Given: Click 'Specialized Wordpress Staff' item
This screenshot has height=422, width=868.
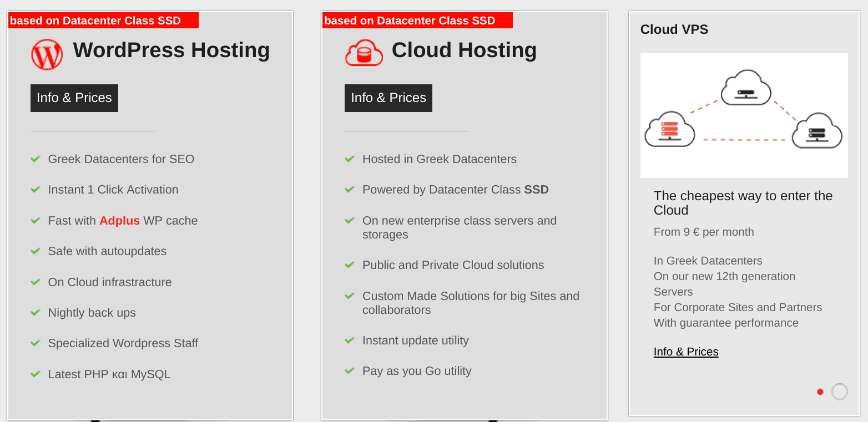Looking at the screenshot, I should tap(123, 343).
